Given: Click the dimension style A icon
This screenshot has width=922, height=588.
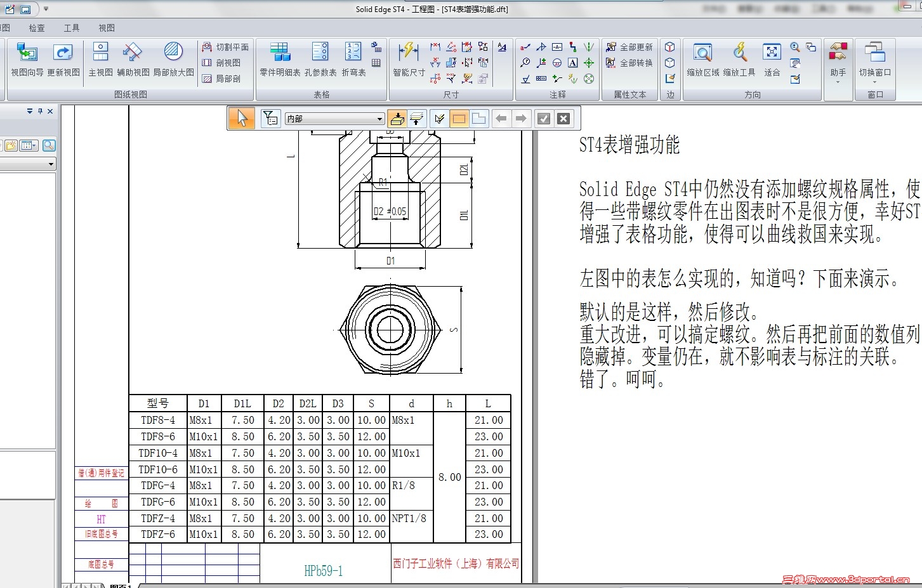Looking at the screenshot, I should point(502,47).
